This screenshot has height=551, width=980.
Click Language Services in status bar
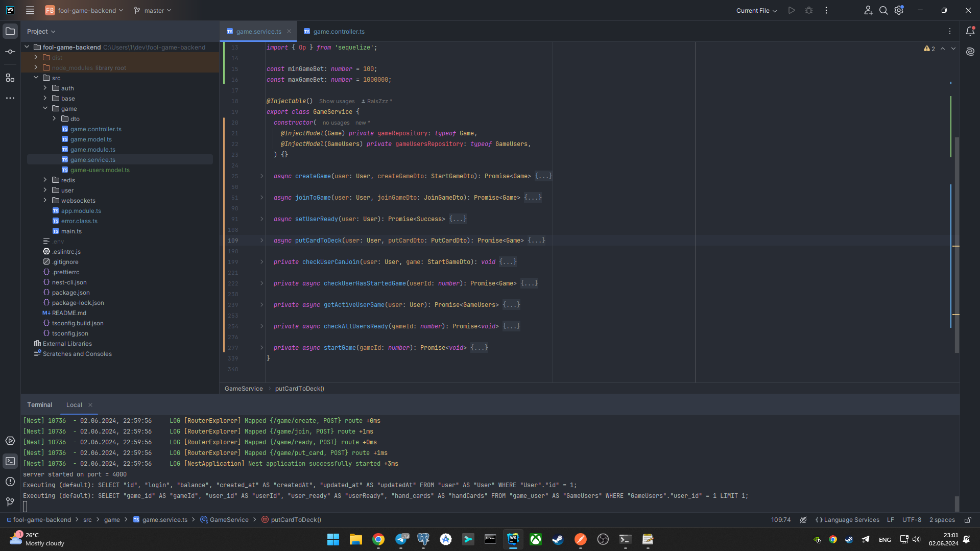tap(847, 520)
